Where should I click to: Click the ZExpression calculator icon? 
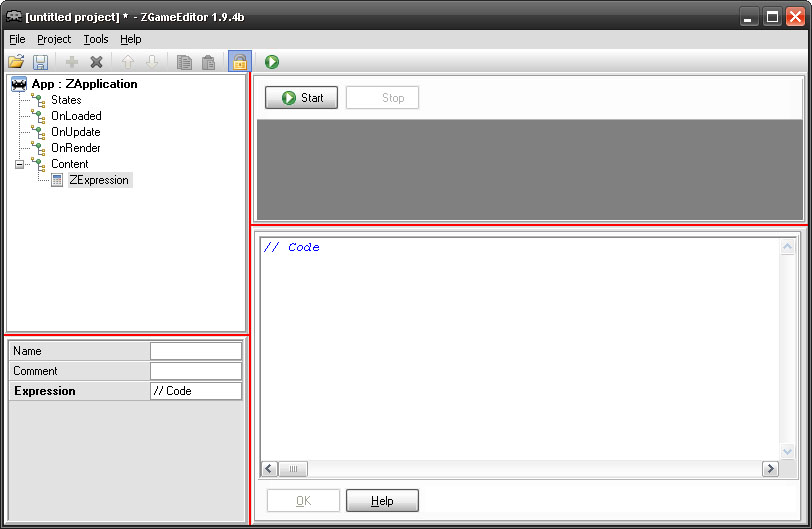point(57,180)
